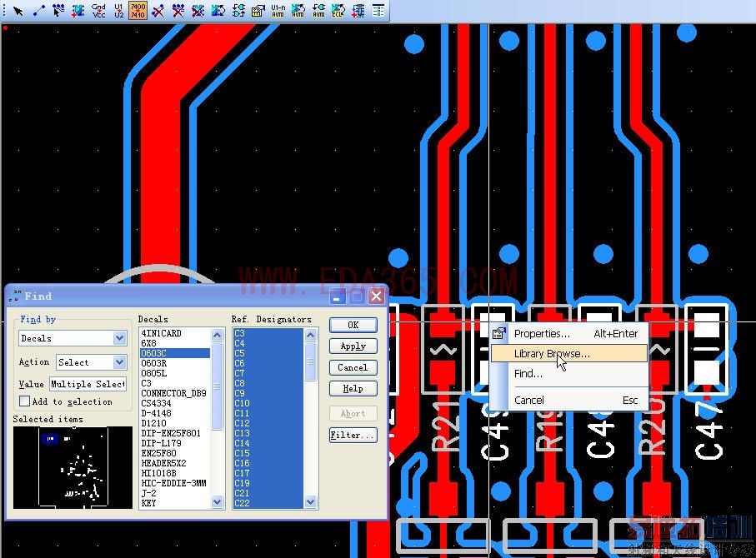Open the Filter... button in Find dialog
Image resolution: width=756 pixels, height=558 pixels.
(x=353, y=436)
